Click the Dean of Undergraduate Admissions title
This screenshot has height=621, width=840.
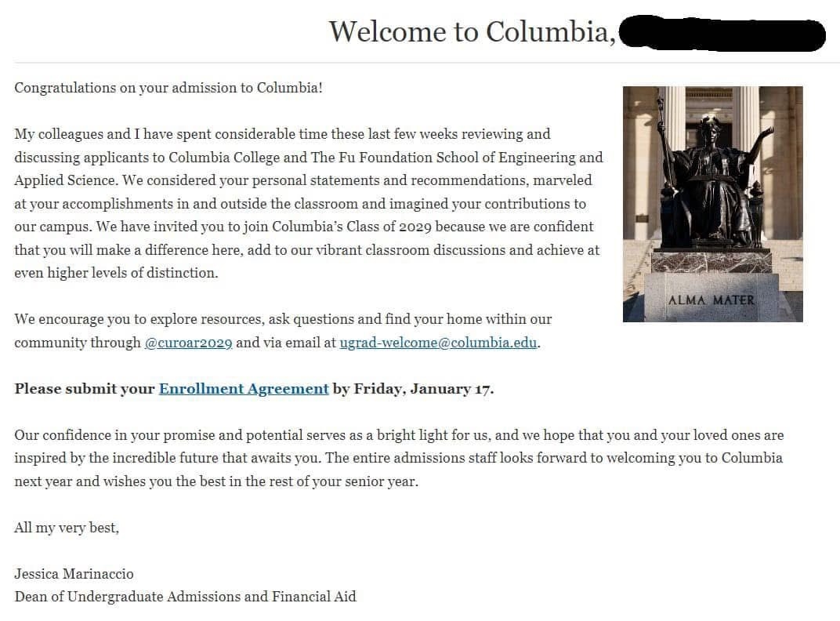point(185,597)
